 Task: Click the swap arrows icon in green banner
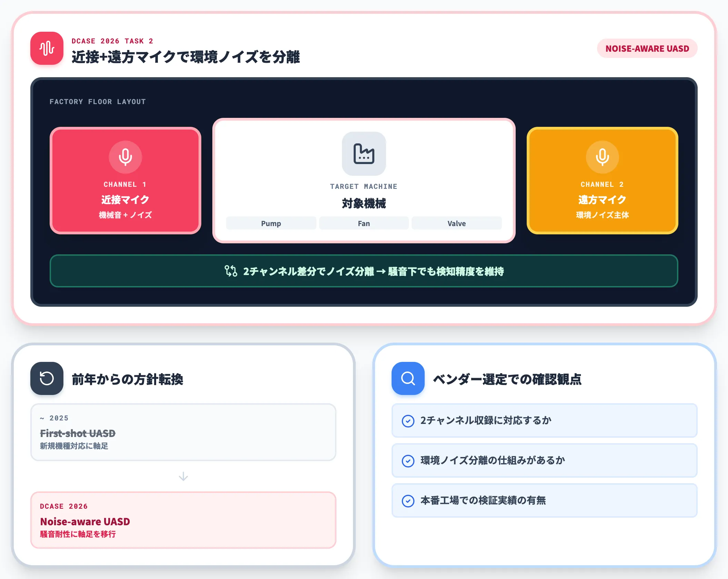(231, 271)
